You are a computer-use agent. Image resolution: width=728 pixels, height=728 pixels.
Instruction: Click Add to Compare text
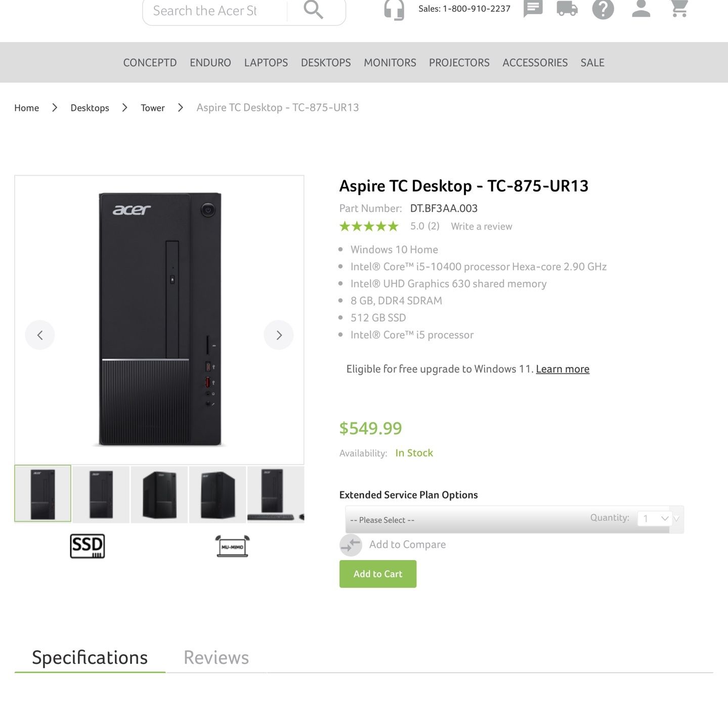click(408, 544)
